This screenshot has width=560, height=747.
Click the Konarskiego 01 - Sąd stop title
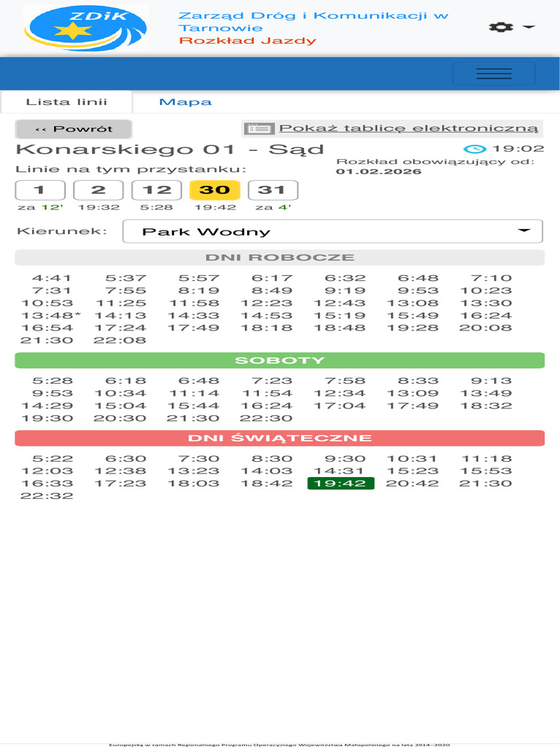(169, 150)
